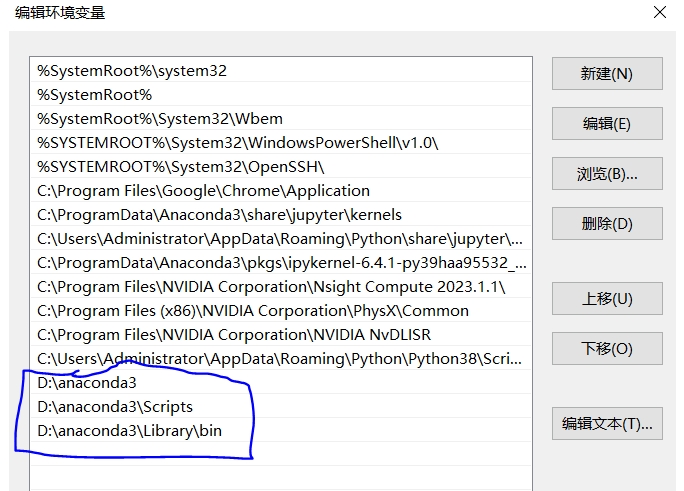This screenshot has height=491, width=684.
Task: Select the Nsight Compute 2023.1.1 path
Action: pos(271,287)
